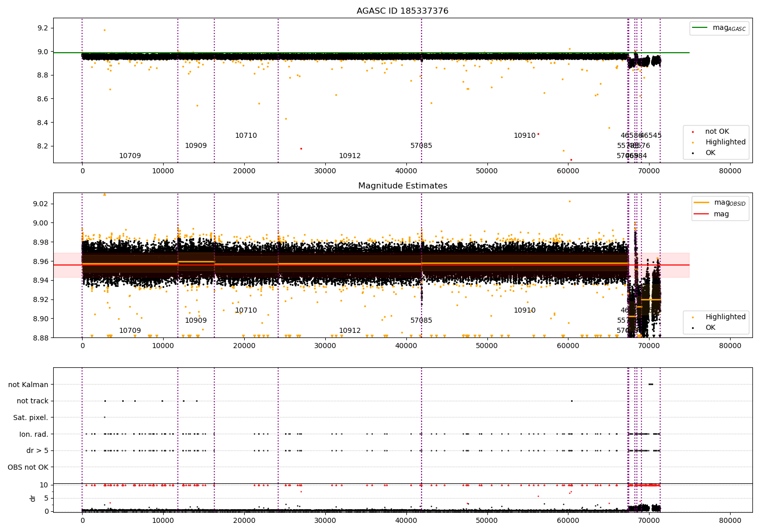Click obsid label 10909 in top panel
Screen dimensions: 760x532
click(x=196, y=146)
